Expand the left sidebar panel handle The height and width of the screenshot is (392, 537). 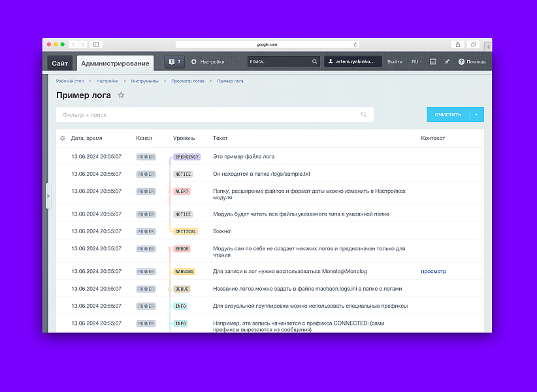coord(48,196)
